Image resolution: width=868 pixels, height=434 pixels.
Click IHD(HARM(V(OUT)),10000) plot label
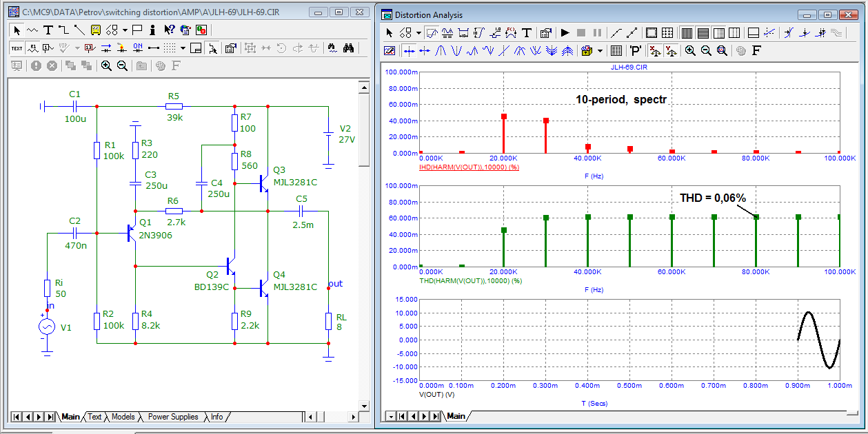coord(468,168)
